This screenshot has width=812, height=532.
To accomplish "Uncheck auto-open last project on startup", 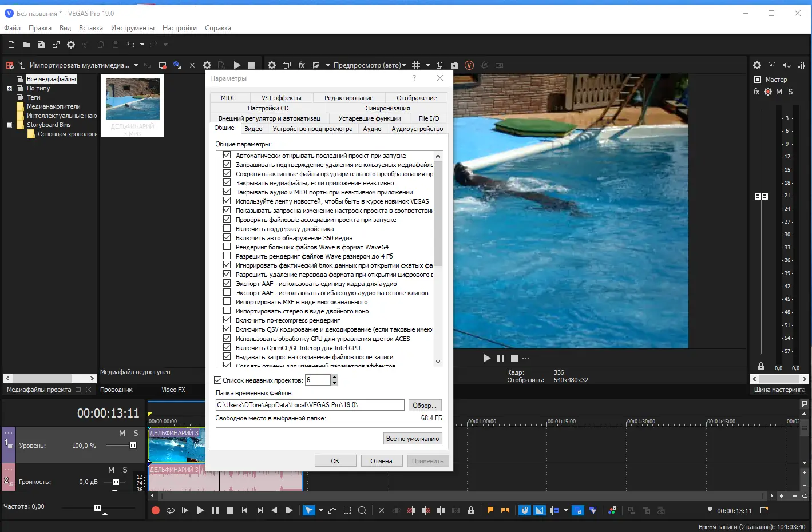I will pyautogui.click(x=227, y=155).
